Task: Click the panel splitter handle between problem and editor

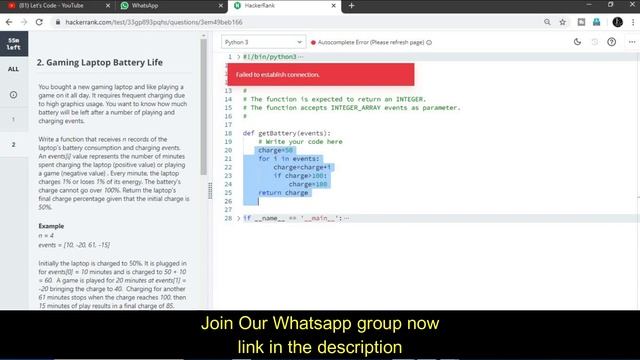Action: click(x=210, y=191)
